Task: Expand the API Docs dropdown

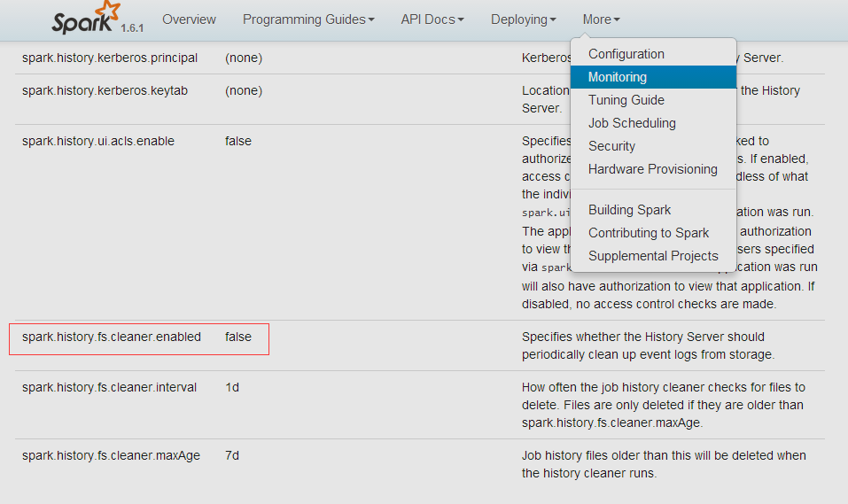Action: tap(432, 19)
